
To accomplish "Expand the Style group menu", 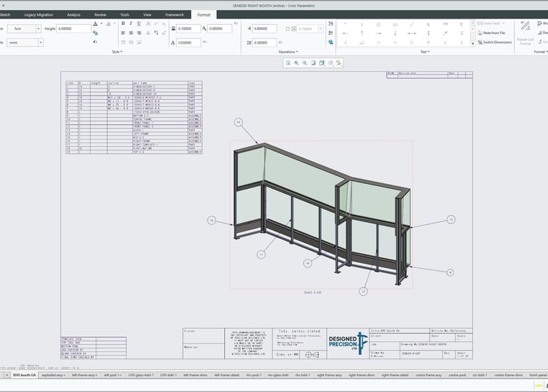I will (x=117, y=51).
